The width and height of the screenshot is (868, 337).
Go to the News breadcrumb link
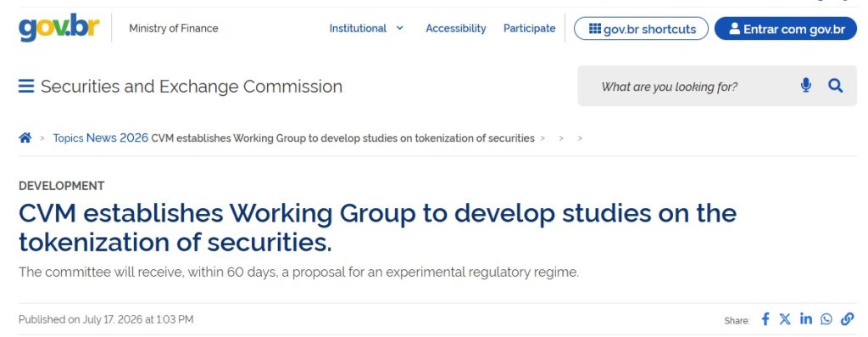[102, 138]
